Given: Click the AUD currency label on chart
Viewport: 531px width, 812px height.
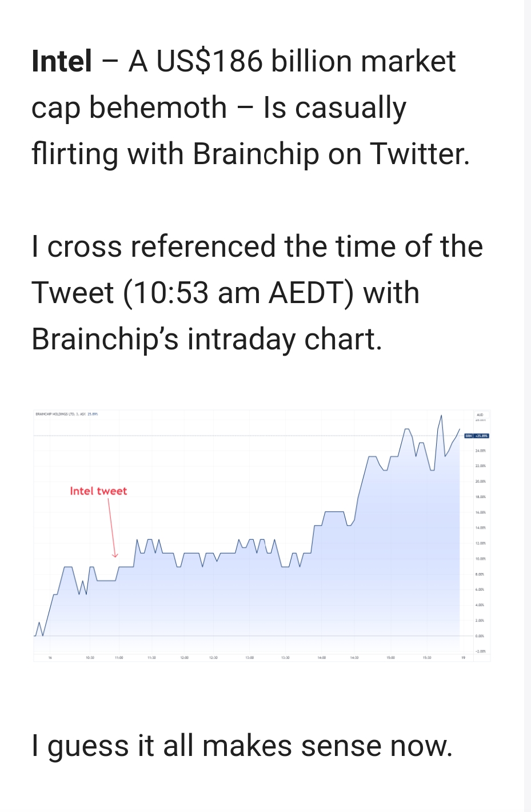Looking at the screenshot, I should click(480, 415).
